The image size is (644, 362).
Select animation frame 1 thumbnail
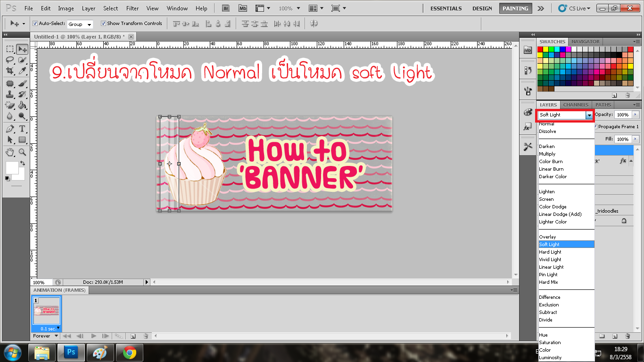[x=46, y=312]
